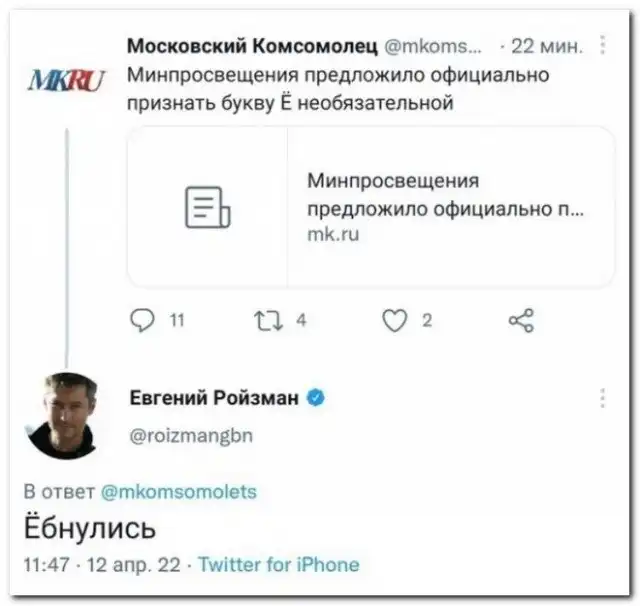
Task: Like the tweet with heart icon
Action: 396,320
